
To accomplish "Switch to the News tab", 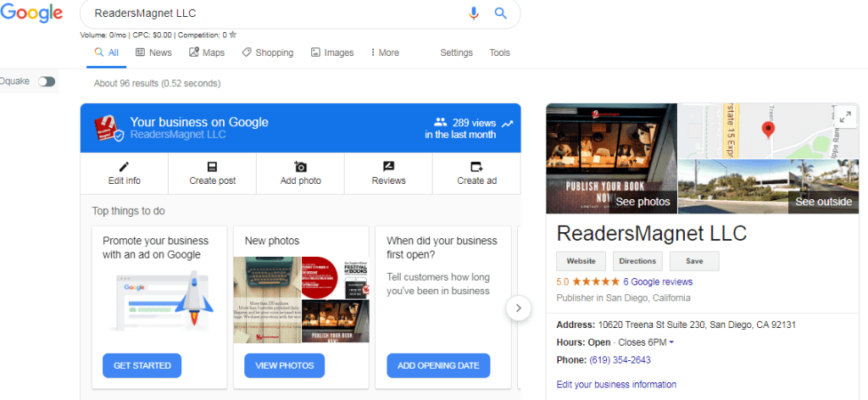I will point(154,53).
